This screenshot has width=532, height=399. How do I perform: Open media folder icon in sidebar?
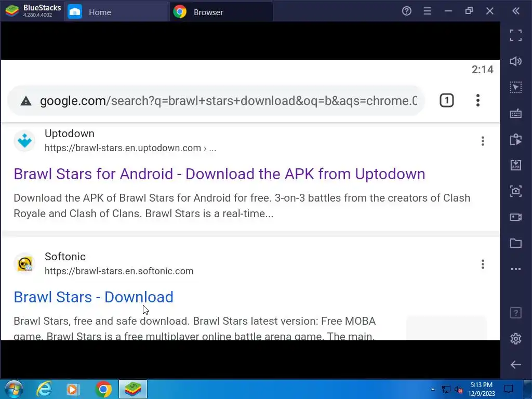tap(516, 243)
